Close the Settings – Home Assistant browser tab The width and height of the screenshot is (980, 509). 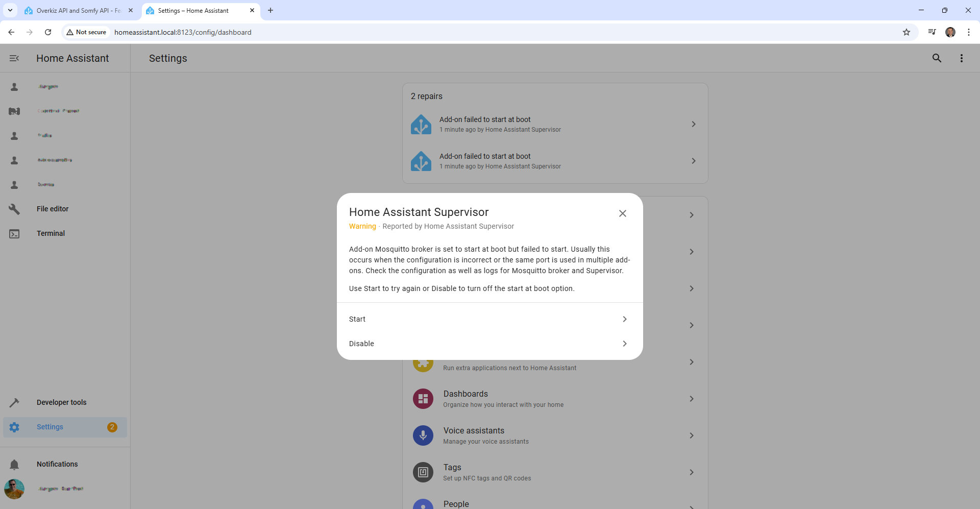click(x=252, y=10)
